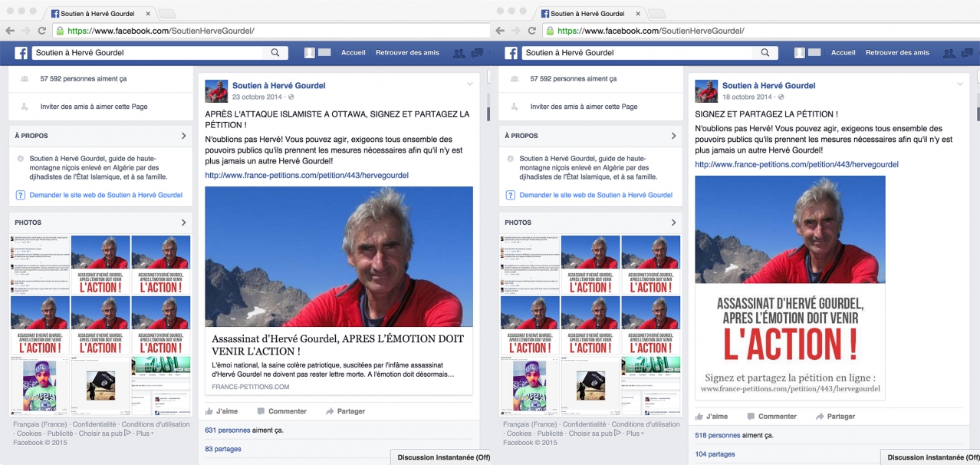Reload the page in the left browser window
Screen dimensions: 980x465
tap(42, 31)
